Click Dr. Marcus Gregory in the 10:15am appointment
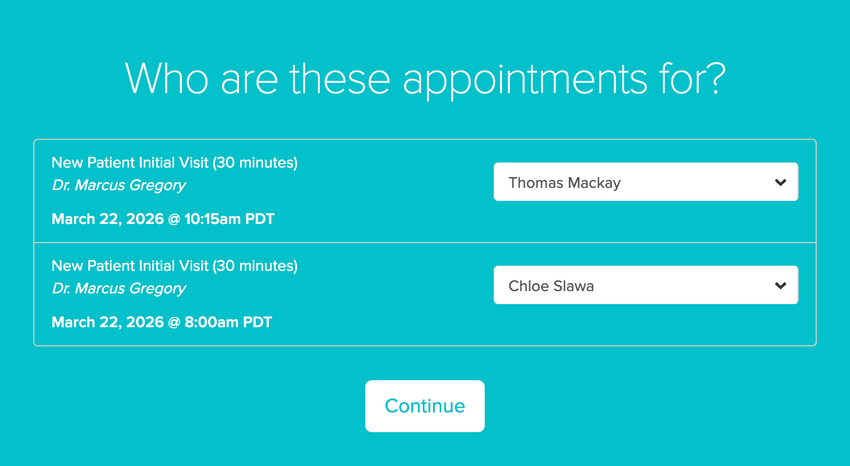 [118, 185]
